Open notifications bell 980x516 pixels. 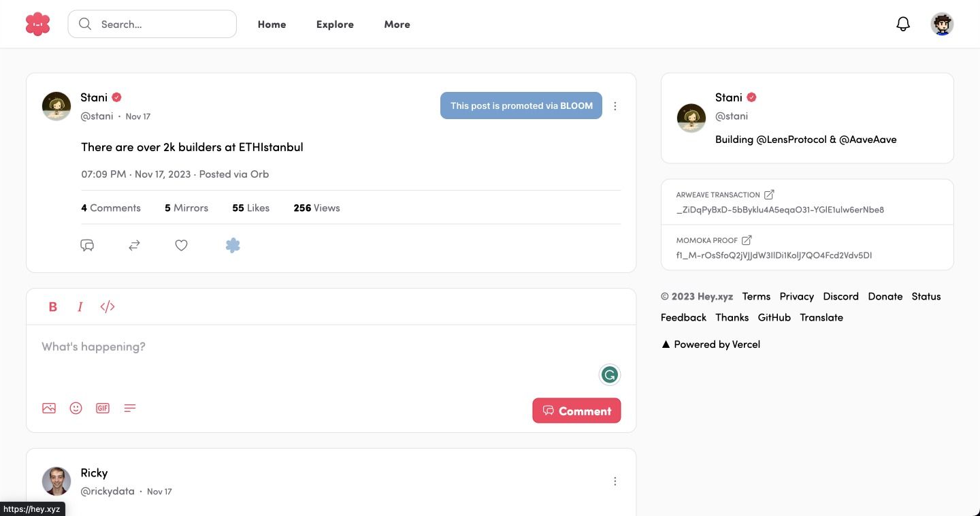point(903,24)
